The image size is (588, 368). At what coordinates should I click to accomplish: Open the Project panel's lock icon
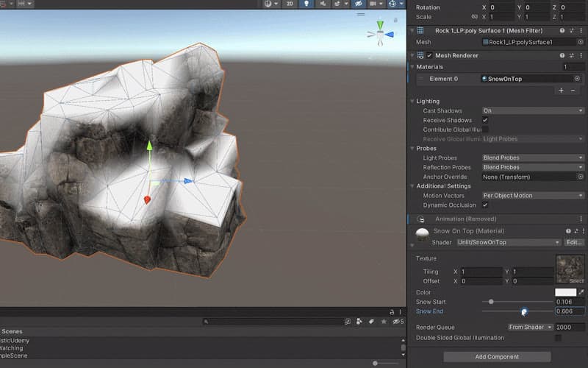392,312
